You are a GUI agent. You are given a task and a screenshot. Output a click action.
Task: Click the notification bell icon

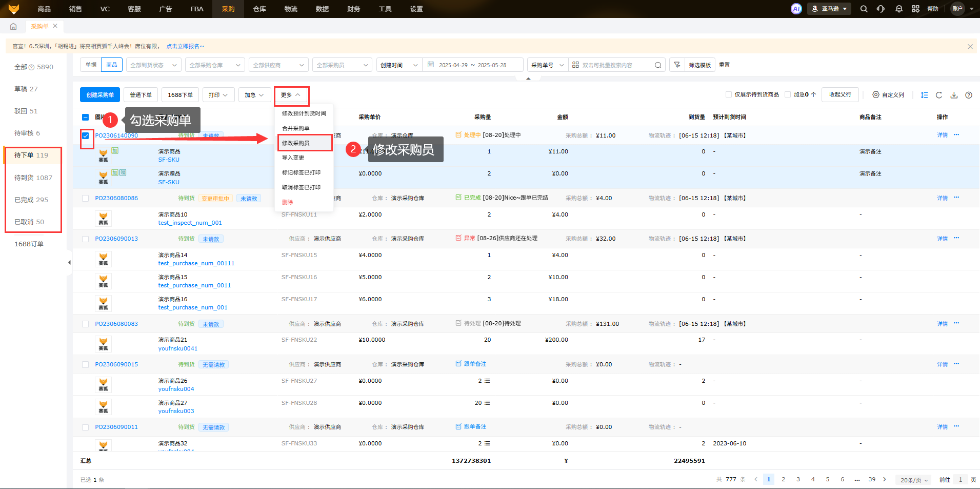898,9
